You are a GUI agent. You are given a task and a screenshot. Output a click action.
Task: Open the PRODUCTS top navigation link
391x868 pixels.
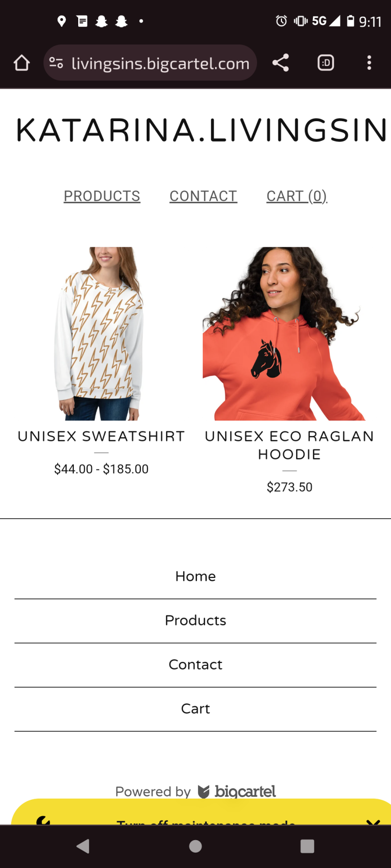(x=102, y=196)
